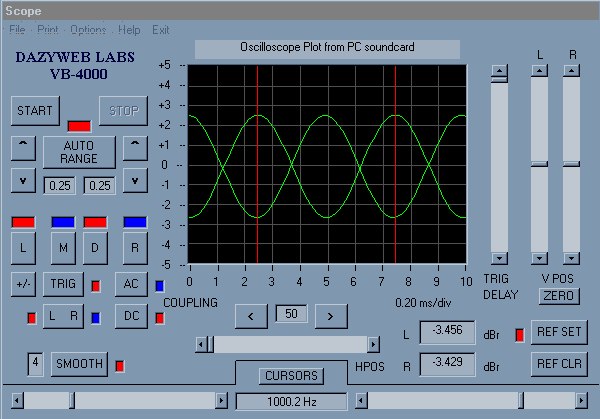This screenshot has width=600, height=419.
Task: Toggle AC coupling mode
Action: [x=130, y=284]
